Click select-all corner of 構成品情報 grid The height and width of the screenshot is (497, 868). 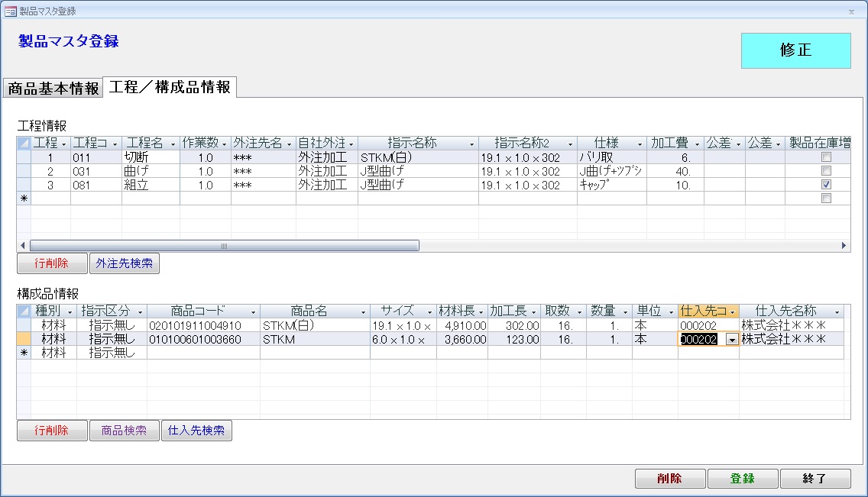(x=24, y=311)
